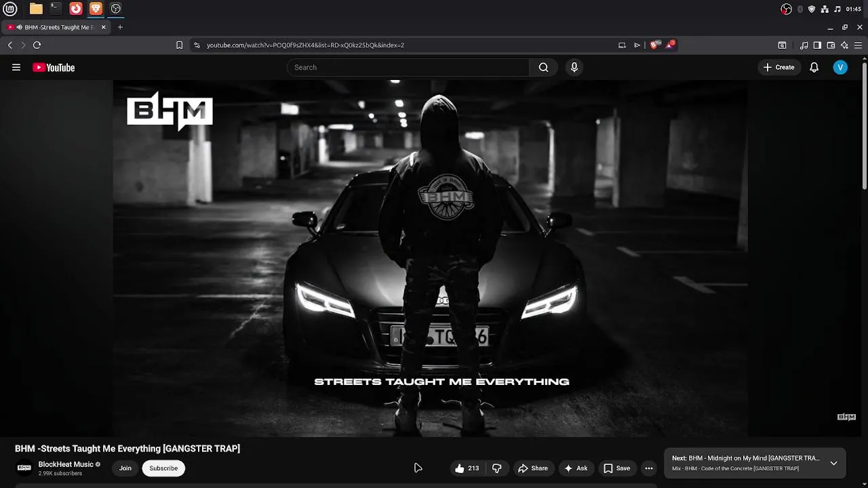Open the music note toolbar button

[804, 45]
